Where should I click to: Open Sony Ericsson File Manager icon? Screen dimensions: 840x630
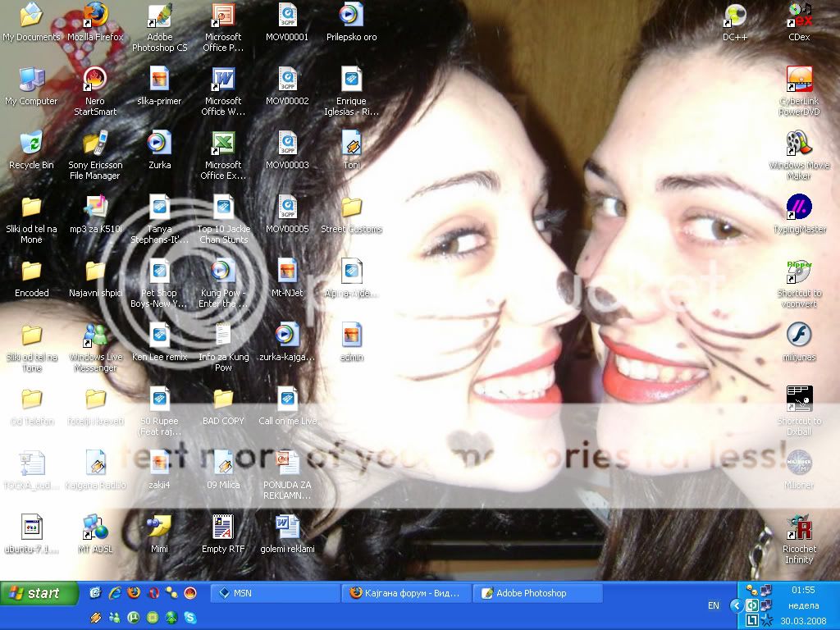pyautogui.click(x=96, y=144)
